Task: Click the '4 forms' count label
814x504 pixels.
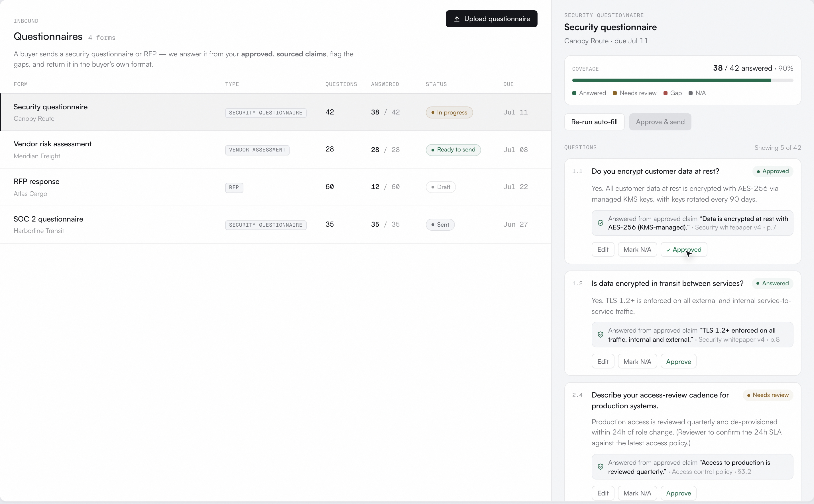Action: (102, 38)
